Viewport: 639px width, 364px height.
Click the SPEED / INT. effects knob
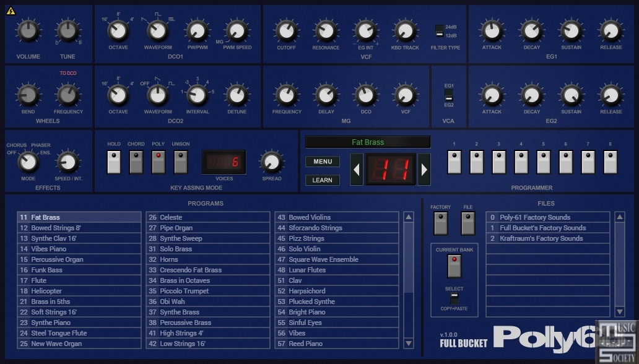pos(68,162)
